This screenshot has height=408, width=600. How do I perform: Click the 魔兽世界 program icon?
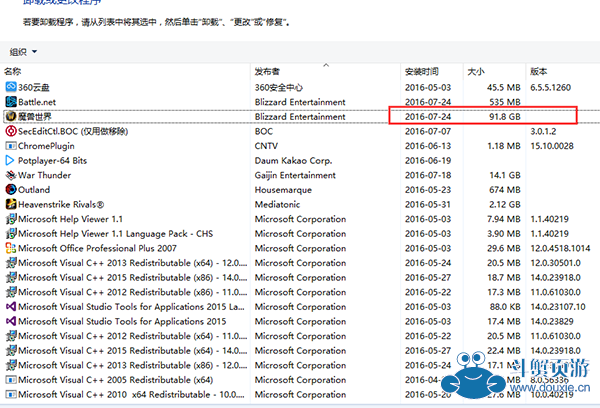11,116
